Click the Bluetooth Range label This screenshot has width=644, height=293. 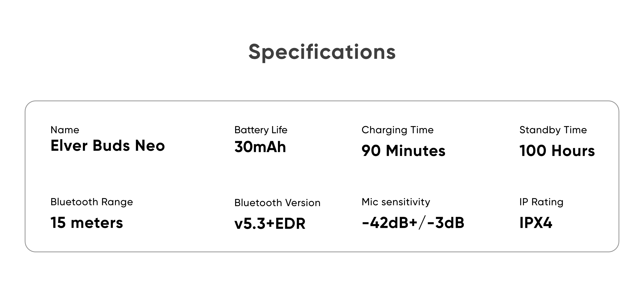pos(92,202)
